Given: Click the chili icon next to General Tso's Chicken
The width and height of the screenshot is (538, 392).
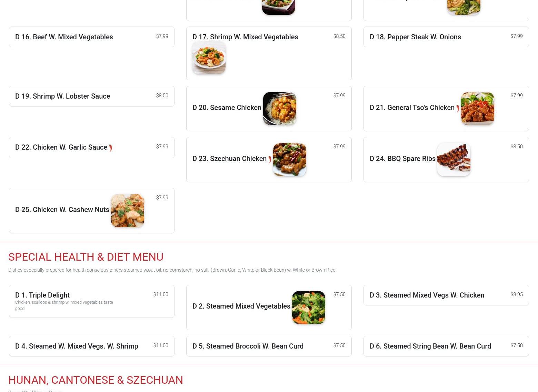Looking at the screenshot, I should (458, 108).
